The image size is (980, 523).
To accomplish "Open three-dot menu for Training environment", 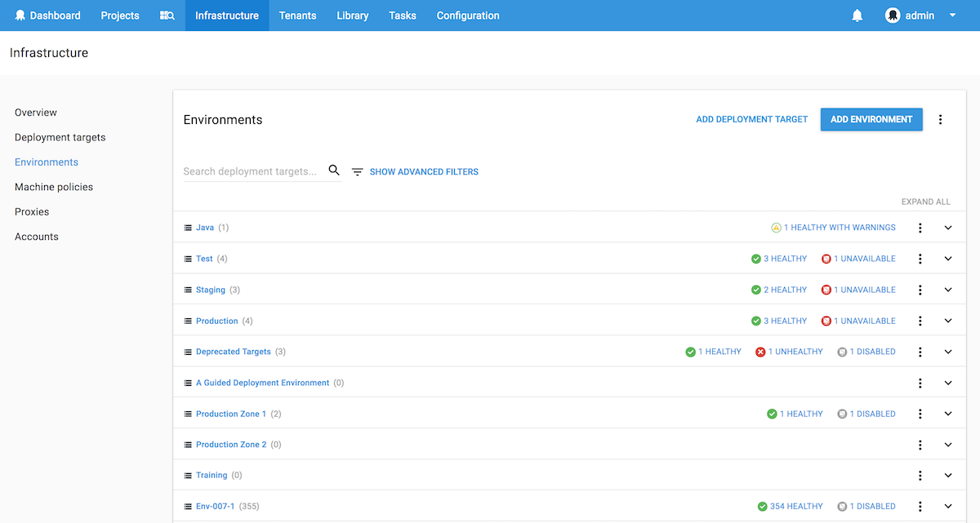I will [920, 476].
